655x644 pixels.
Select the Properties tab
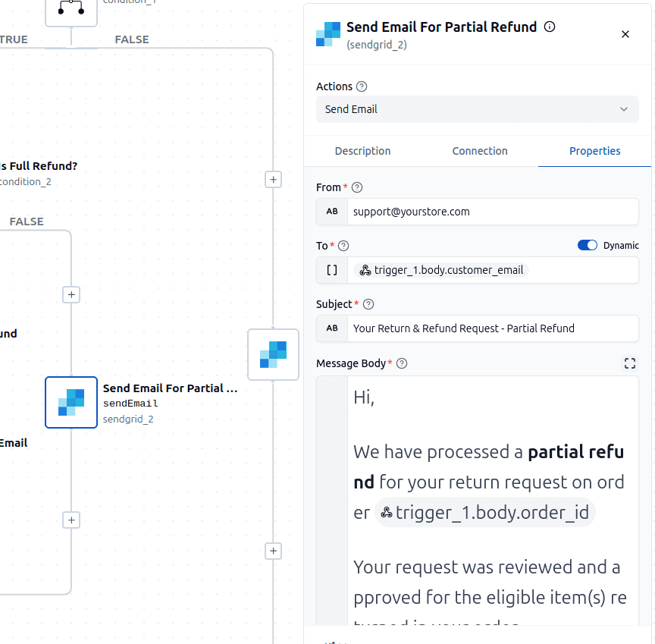pyautogui.click(x=594, y=151)
